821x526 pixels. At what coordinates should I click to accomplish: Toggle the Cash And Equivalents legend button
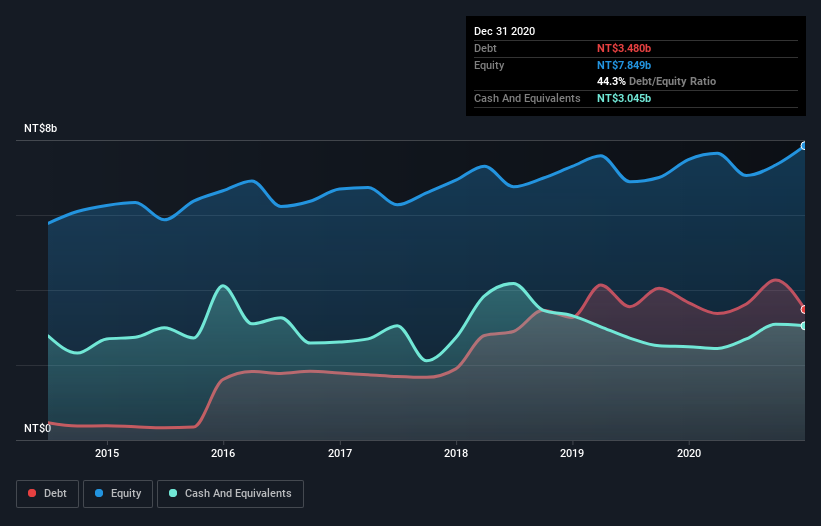pyautogui.click(x=230, y=494)
